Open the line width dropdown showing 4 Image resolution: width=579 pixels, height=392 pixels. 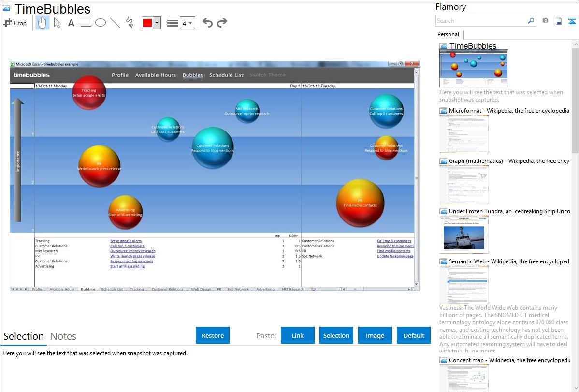click(x=187, y=23)
